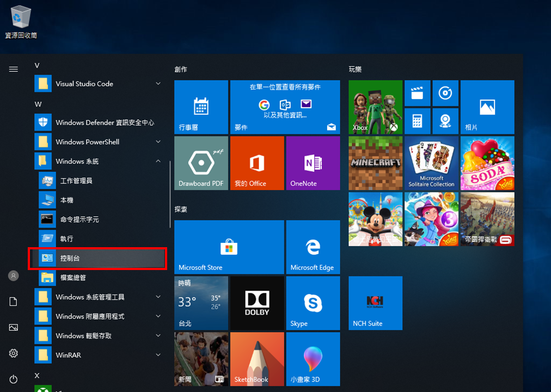Viewport: 551px width, 392px height.
Task: Open Bubble Witch 3 tile
Action: click(432, 219)
